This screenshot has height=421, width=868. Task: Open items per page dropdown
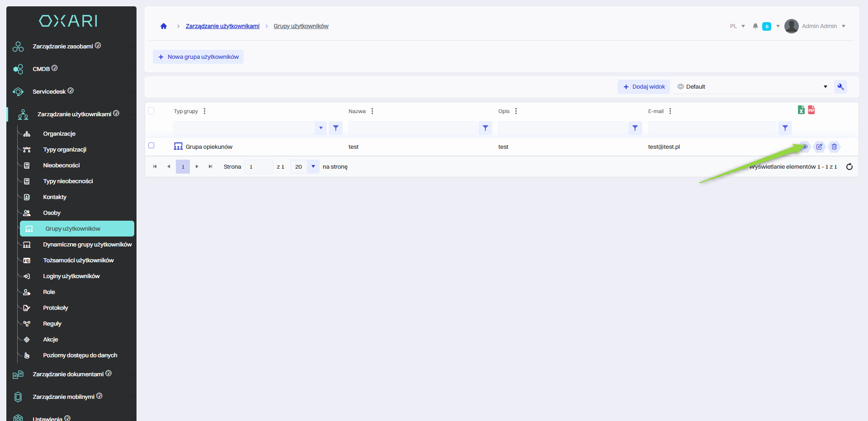pyautogui.click(x=313, y=167)
